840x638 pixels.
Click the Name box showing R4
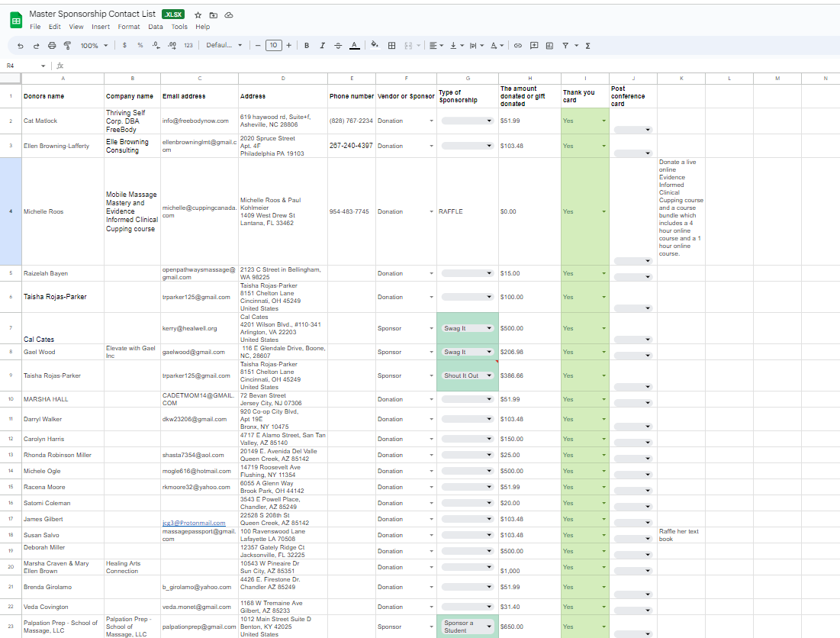23,66
